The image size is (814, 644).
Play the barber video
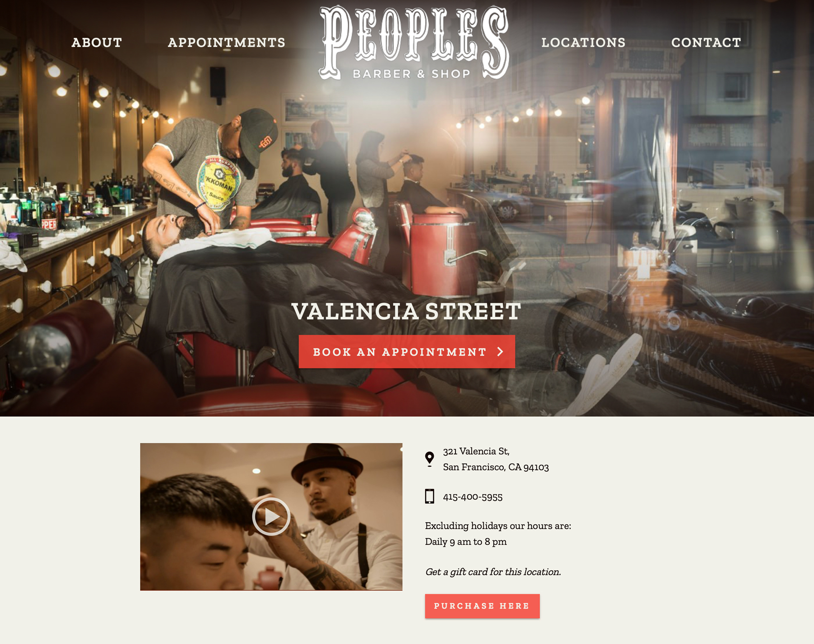click(x=271, y=516)
